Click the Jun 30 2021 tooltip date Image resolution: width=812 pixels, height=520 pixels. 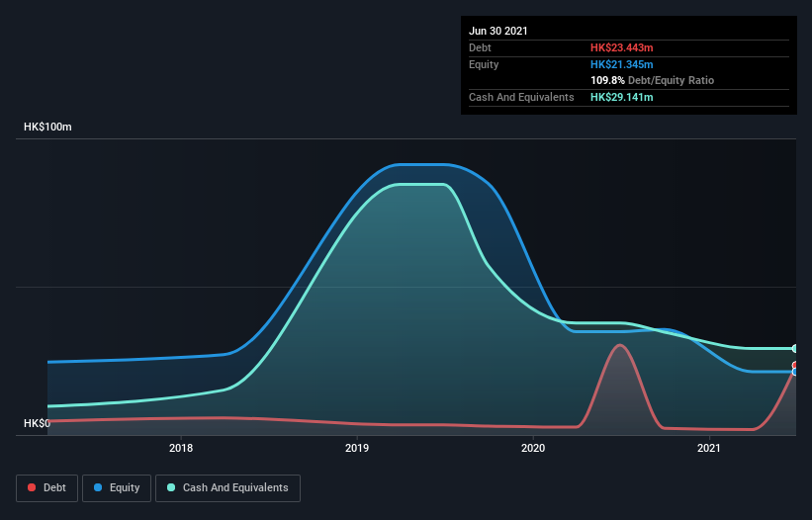[498, 31]
